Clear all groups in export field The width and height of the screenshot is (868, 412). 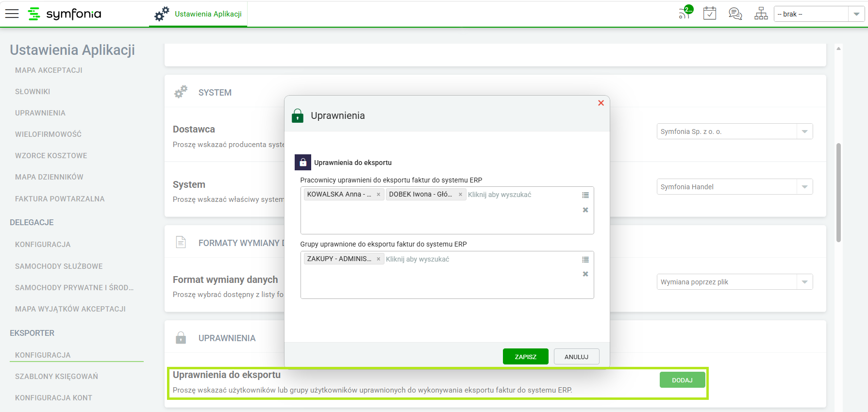(585, 274)
